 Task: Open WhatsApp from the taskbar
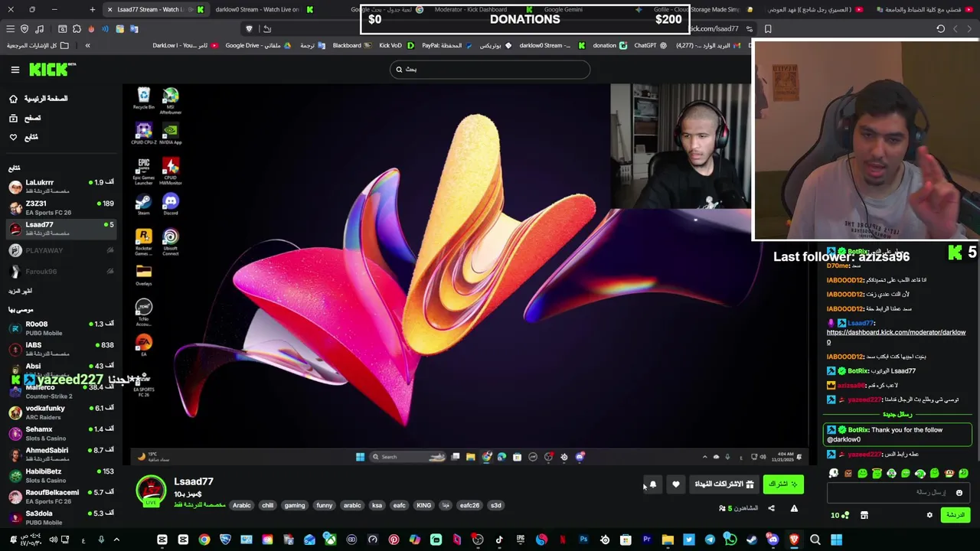coord(730,540)
